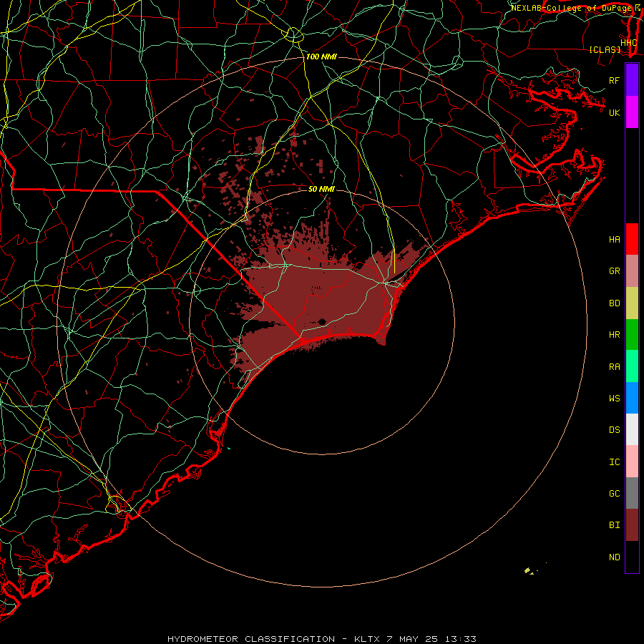
Task: Click the KLTX station identifier
Action: [367, 639]
